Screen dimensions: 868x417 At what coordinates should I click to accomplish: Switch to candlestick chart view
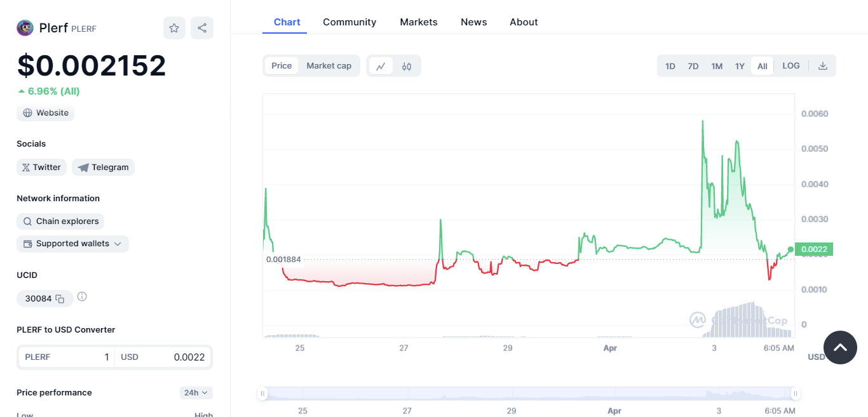pos(407,66)
